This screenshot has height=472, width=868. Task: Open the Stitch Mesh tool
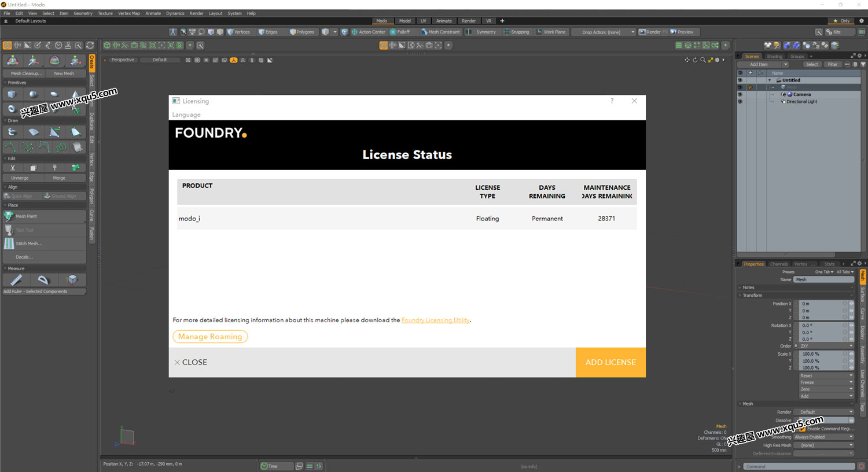45,244
